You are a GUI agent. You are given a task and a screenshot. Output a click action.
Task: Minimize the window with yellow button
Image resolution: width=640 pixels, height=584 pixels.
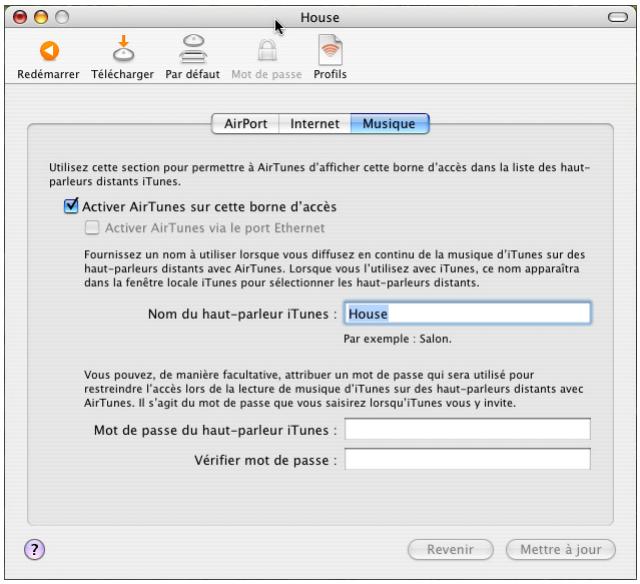pos(41,17)
